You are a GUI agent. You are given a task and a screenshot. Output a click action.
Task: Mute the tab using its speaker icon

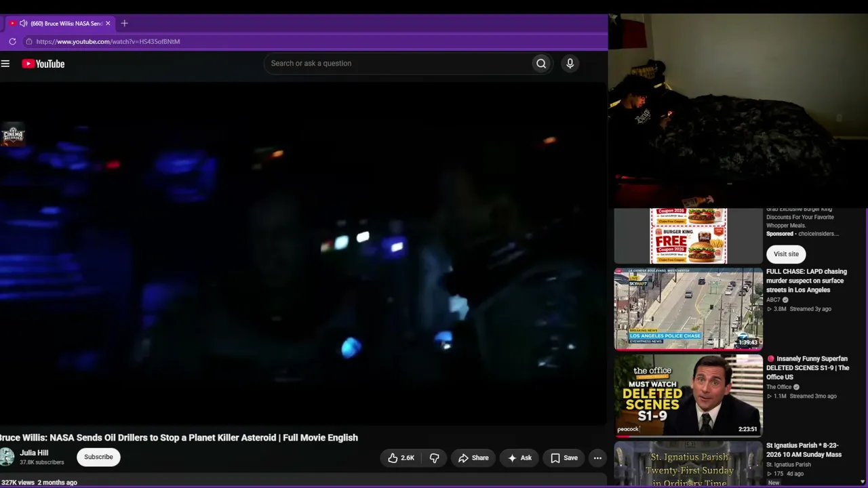point(23,23)
